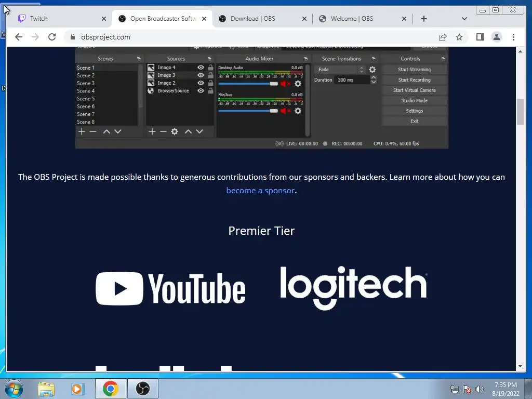Click the OBS Settings button
Screen dimensions: 532x399
(414, 111)
